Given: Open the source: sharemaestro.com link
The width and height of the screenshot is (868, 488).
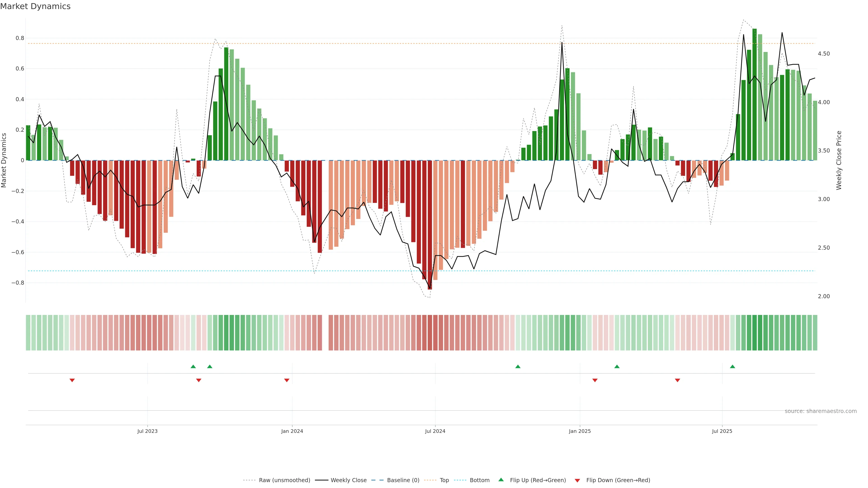Looking at the screenshot, I should click(x=821, y=411).
